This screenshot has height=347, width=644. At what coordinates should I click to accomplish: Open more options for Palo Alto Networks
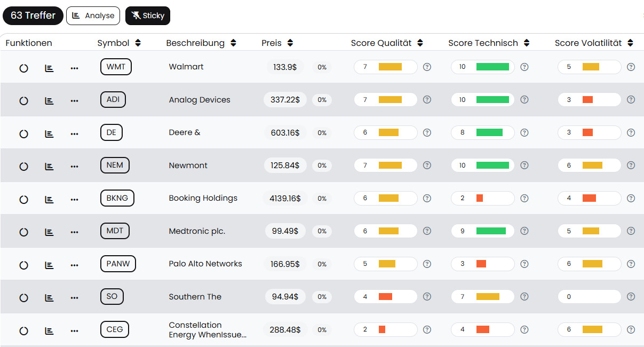click(x=74, y=265)
